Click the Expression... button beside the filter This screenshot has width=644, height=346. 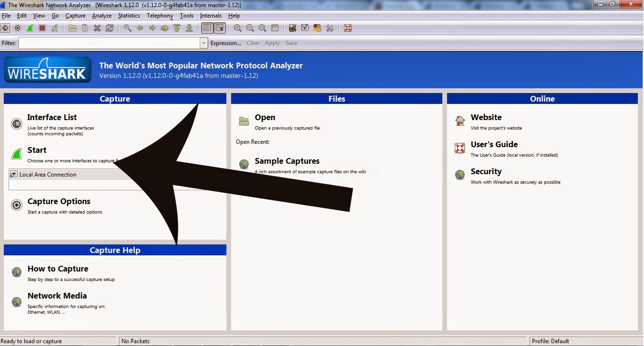point(226,43)
